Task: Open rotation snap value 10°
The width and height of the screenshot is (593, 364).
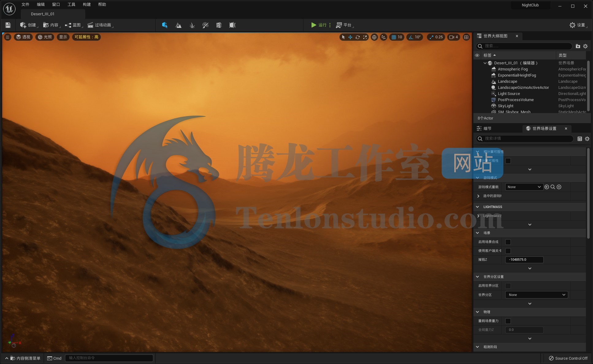Action: coord(418,37)
